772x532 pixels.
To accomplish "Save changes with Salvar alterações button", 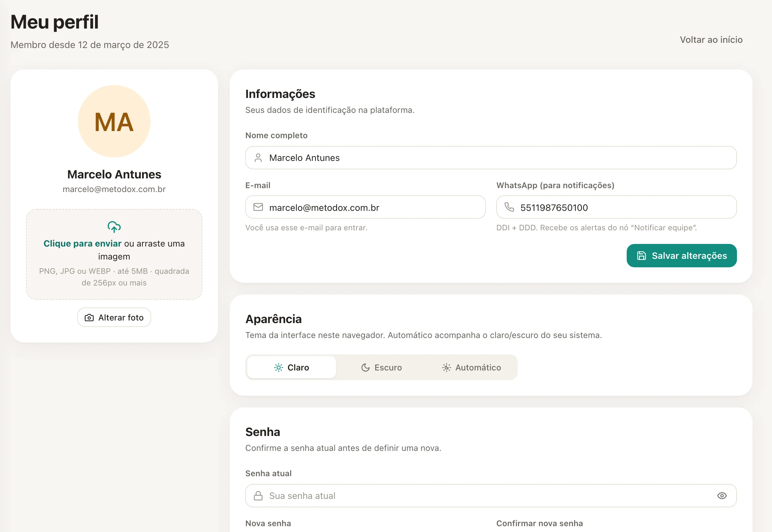I will tap(681, 256).
